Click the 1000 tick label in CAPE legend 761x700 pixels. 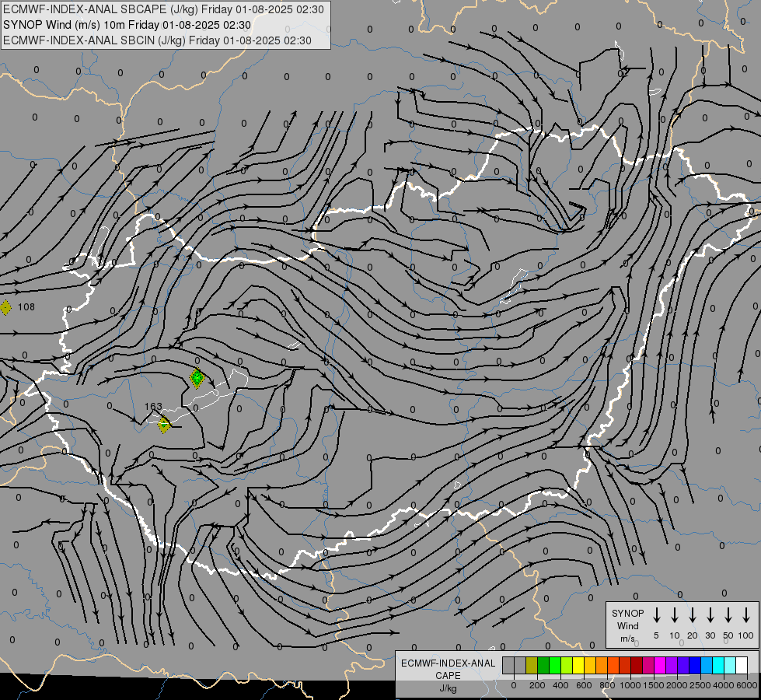[x=630, y=685]
